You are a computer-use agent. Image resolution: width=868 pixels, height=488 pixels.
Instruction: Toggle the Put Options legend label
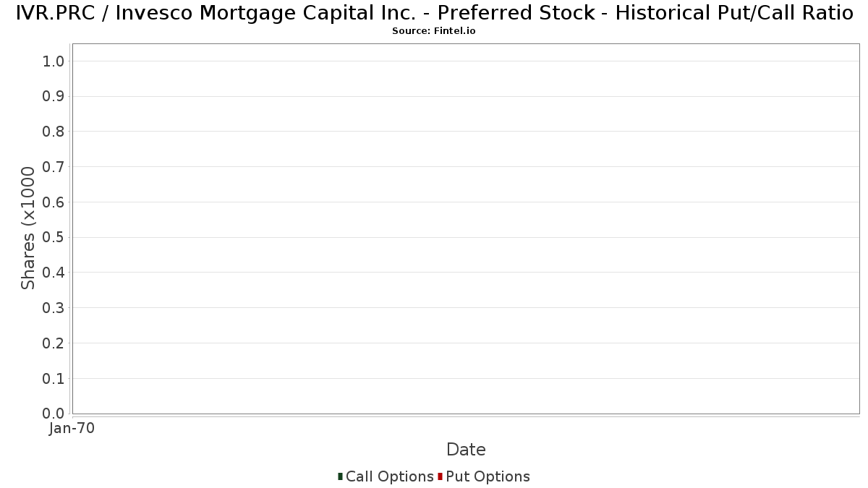click(x=488, y=476)
